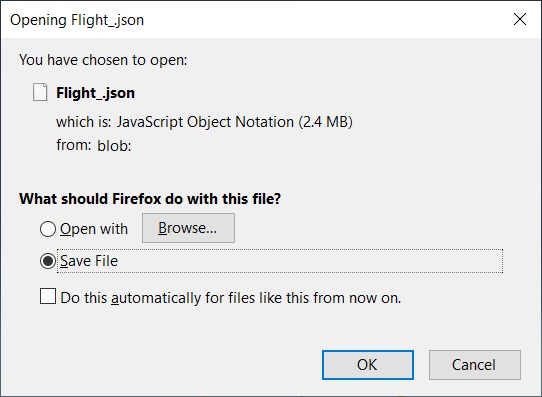The image size is (542, 397).
Task: Click the blank document icon beside Flight_.json
Action: point(40,92)
